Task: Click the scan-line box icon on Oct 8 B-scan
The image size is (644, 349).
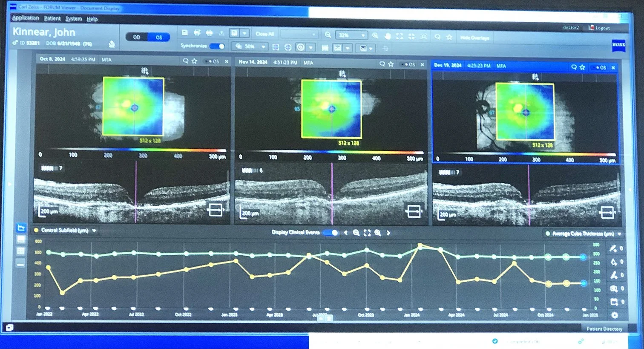Action: click(216, 210)
